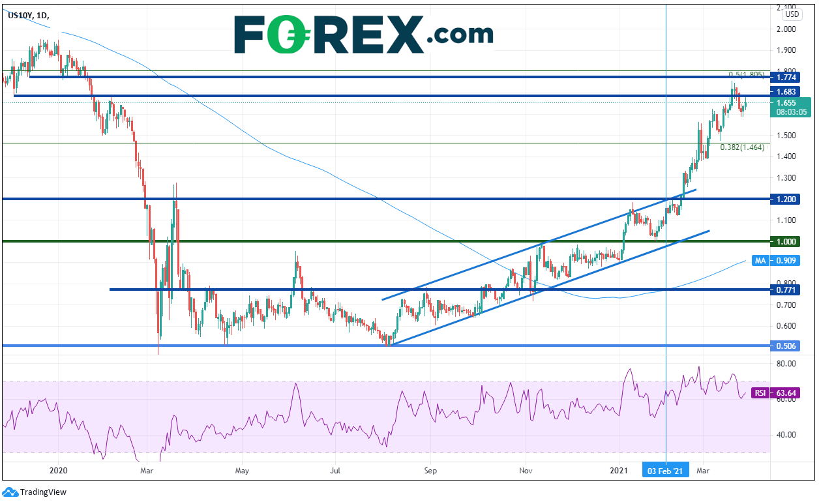This screenshot has width=819, height=504.
Task: Select the 0.382(1.464) Fibonacci label
Action: point(742,148)
